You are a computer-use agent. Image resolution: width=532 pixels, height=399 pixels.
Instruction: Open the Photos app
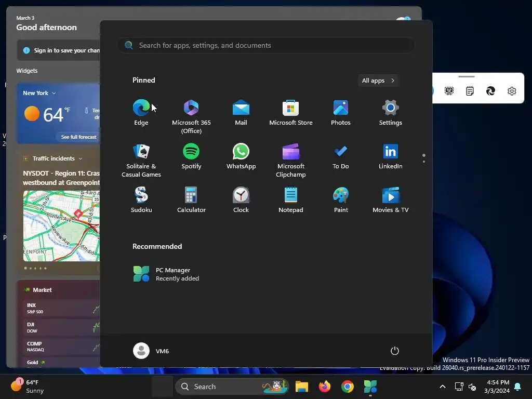[x=341, y=113]
